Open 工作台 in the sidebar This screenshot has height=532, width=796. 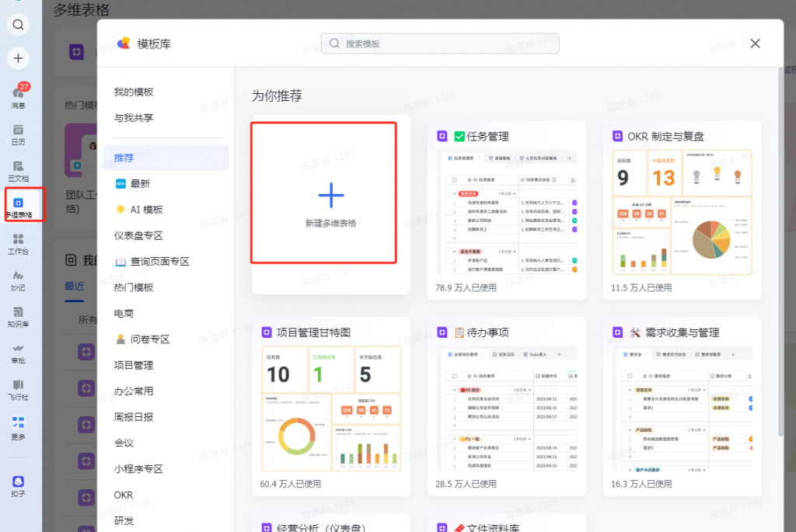click(x=19, y=244)
